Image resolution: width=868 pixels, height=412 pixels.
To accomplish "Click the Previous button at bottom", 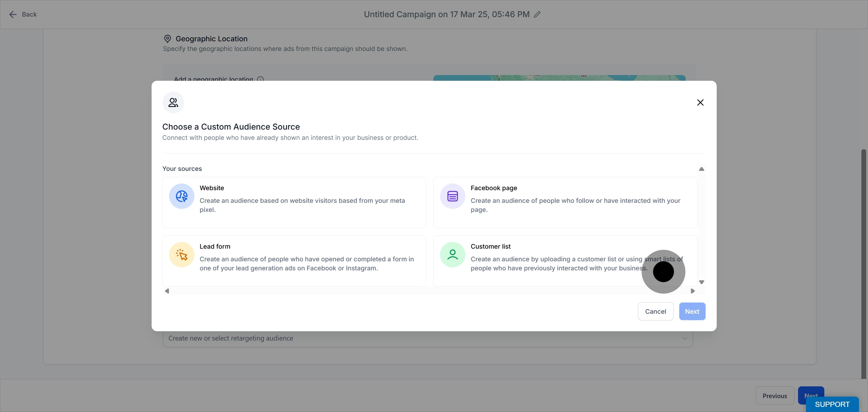I will pos(774,395).
